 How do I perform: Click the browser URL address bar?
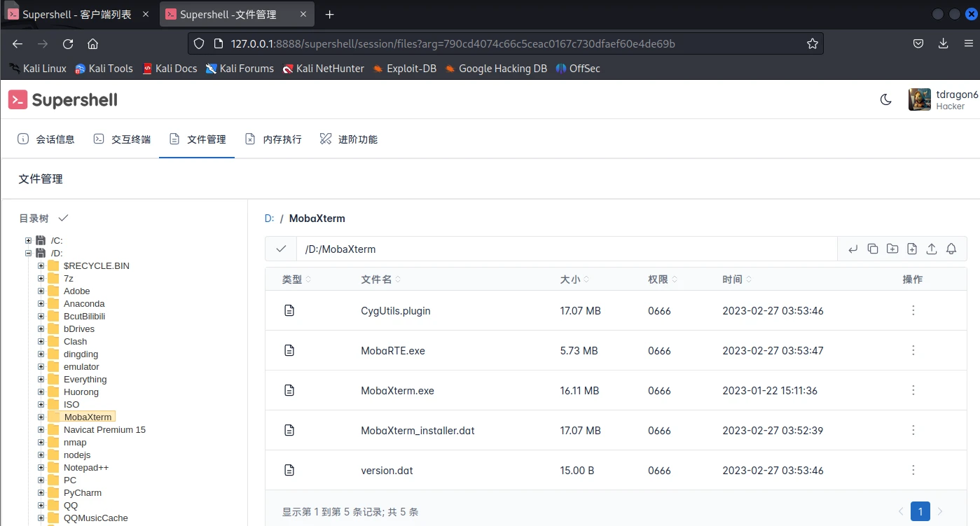504,43
